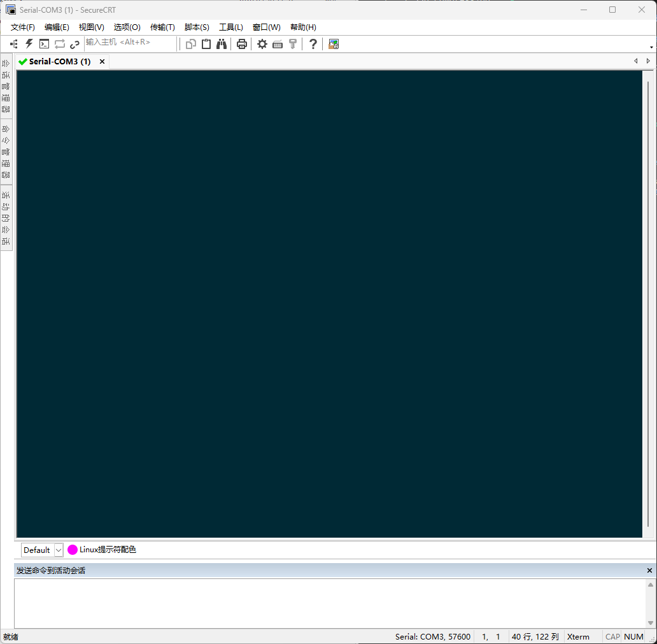Viewport: 657px width, 644px height.
Task: Click the SecureCRT title bar app icon
Action: click(x=10, y=10)
